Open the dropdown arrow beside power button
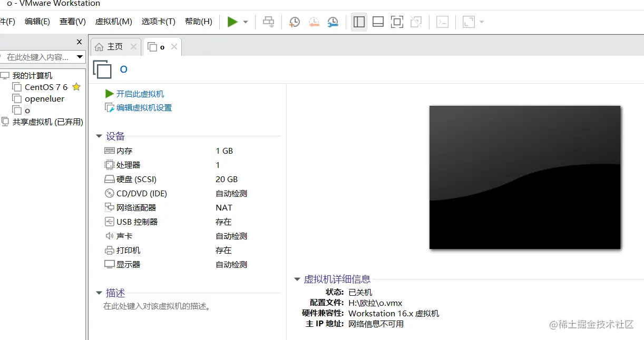The width and height of the screenshot is (644, 340). pos(246,22)
